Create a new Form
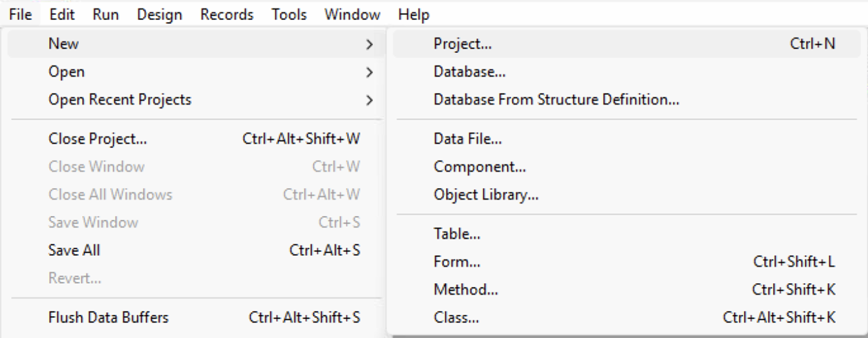The height and width of the screenshot is (338, 868). (457, 262)
